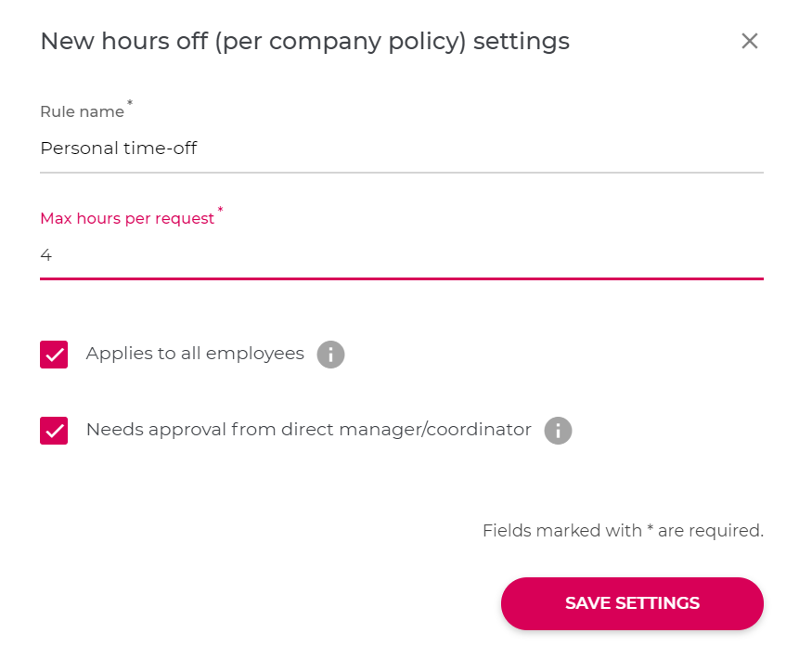This screenshot has width=812, height=659.
Task: Click the Applies to all employees label
Action: pos(195,354)
